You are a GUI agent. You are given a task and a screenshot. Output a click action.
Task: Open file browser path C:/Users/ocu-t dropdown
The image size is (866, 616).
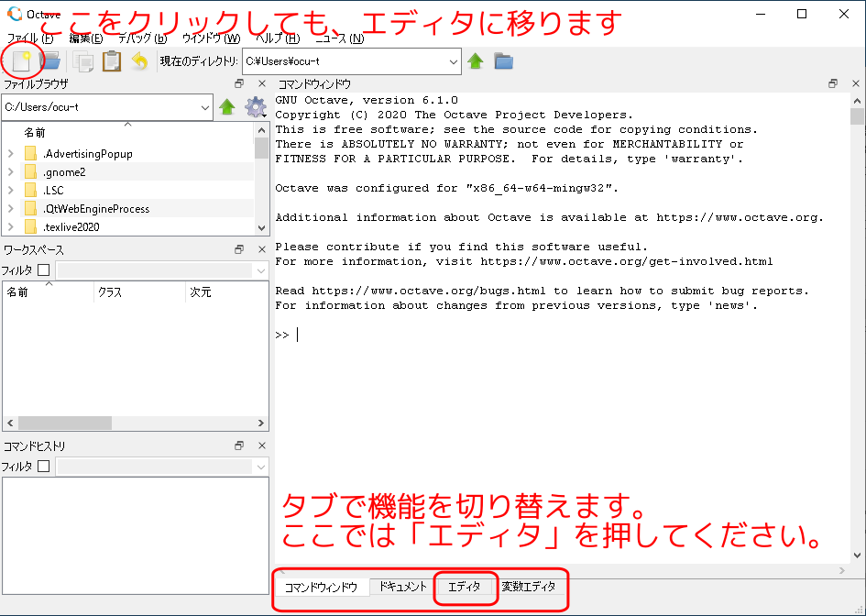pyautogui.click(x=204, y=107)
